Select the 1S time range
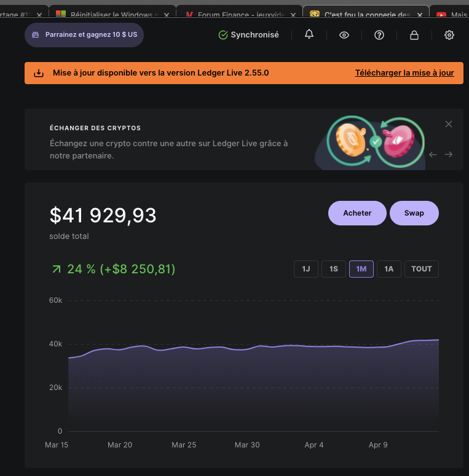This screenshot has width=469, height=476. (x=333, y=269)
